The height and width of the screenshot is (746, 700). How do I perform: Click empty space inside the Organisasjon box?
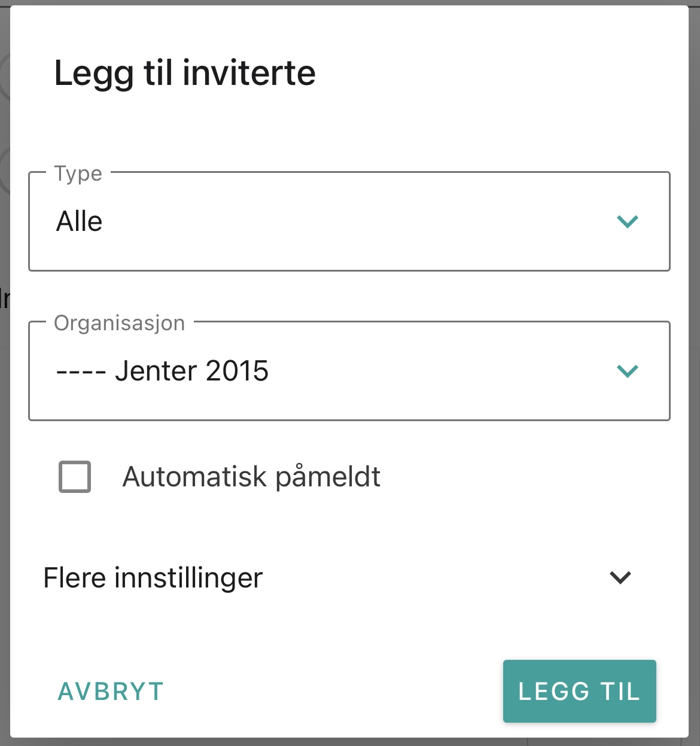tap(443, 371)
